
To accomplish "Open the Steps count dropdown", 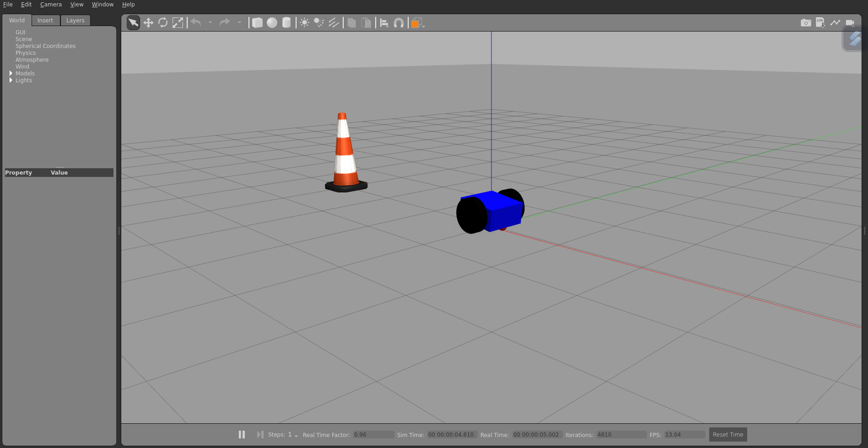I will point(293,435).
